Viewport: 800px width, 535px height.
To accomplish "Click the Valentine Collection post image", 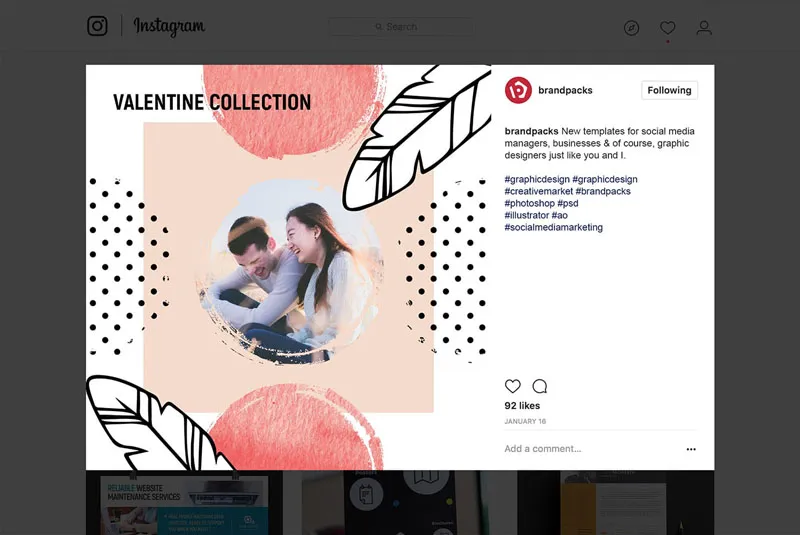I will 288,267.
